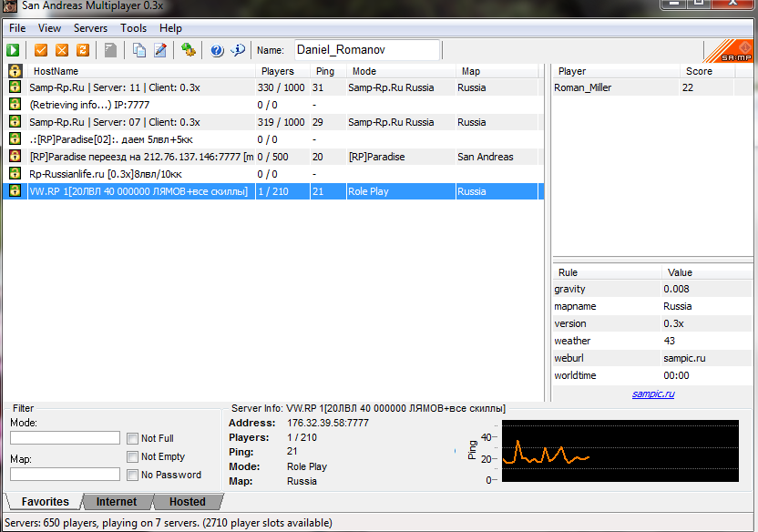Viewport: 758px width, 532px height.
Task: Click the Copy Server Info icon
Action: [x=139, y=50]
